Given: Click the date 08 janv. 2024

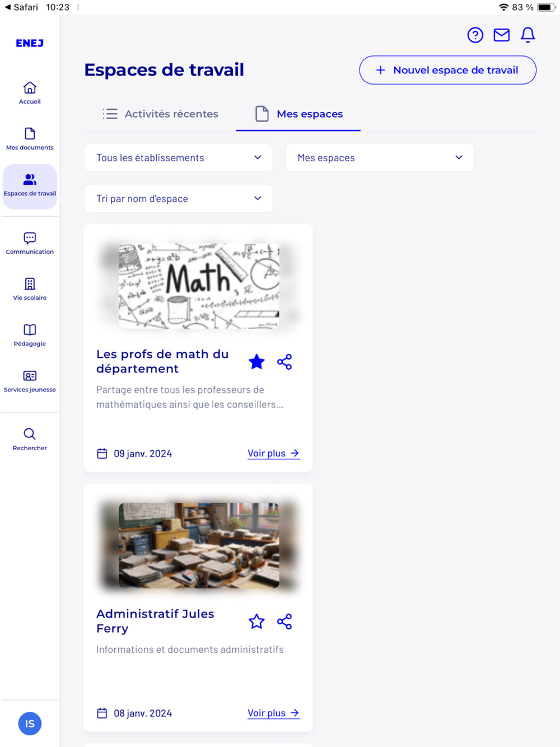Looking at the screenshot, I should 143,713.
